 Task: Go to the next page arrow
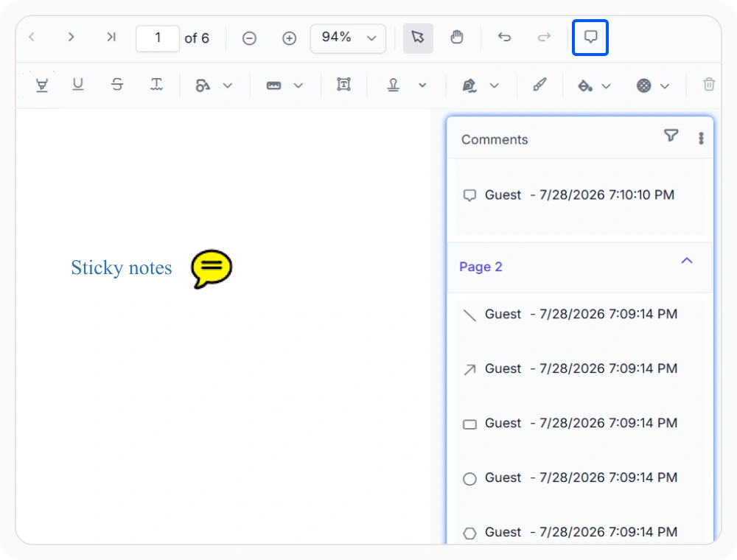[71, 37]
